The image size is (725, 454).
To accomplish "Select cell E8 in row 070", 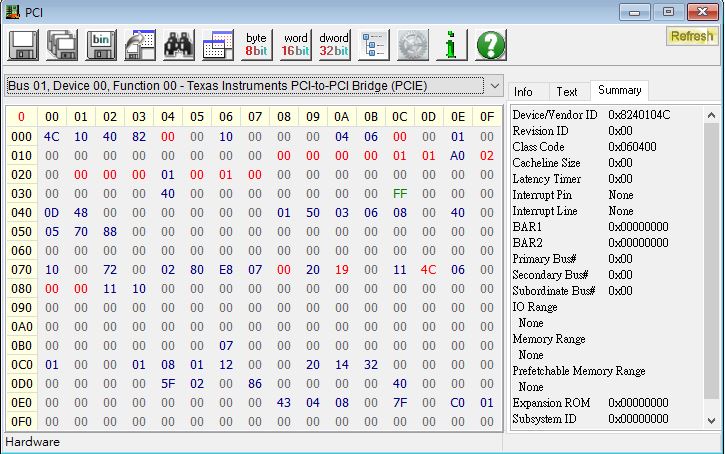I will pyautogui.click(x=226, y=270).
